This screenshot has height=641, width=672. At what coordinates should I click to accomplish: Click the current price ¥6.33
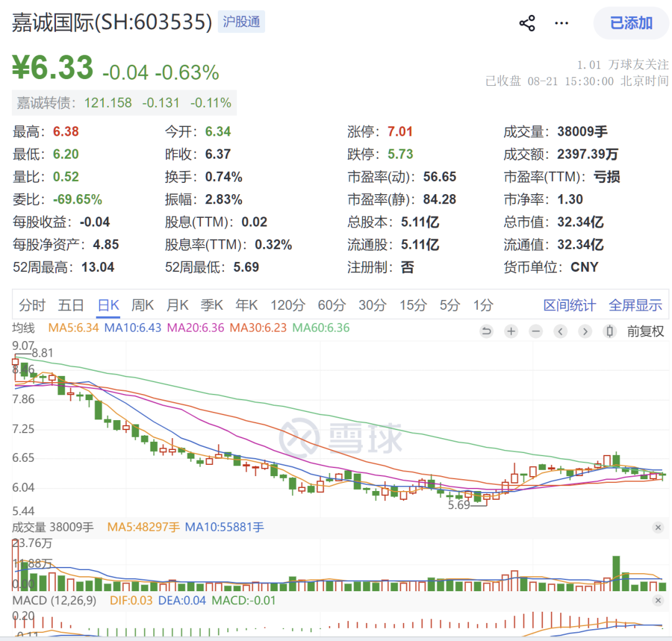coord(52,68)
